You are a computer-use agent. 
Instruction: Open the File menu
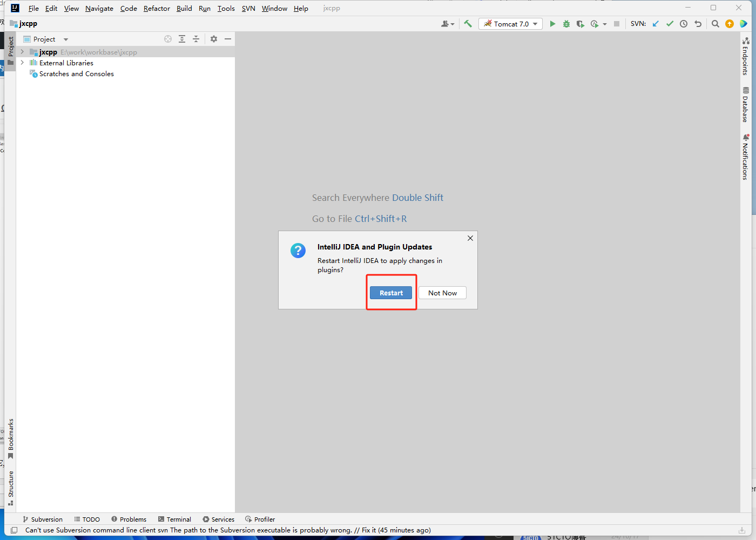33,8
